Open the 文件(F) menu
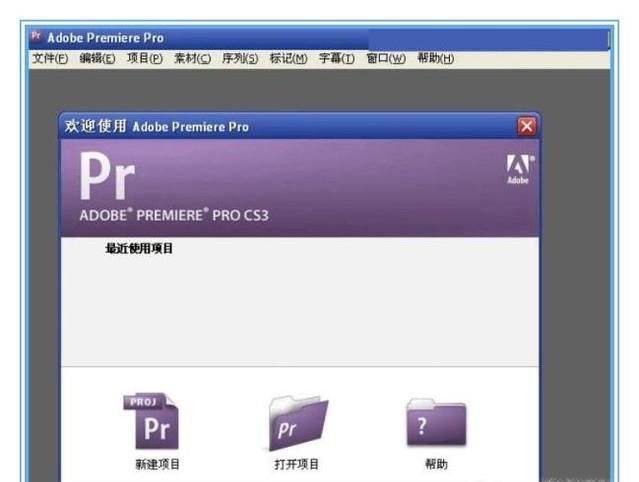This screenshot has height=482, width=639. [50, 59]
